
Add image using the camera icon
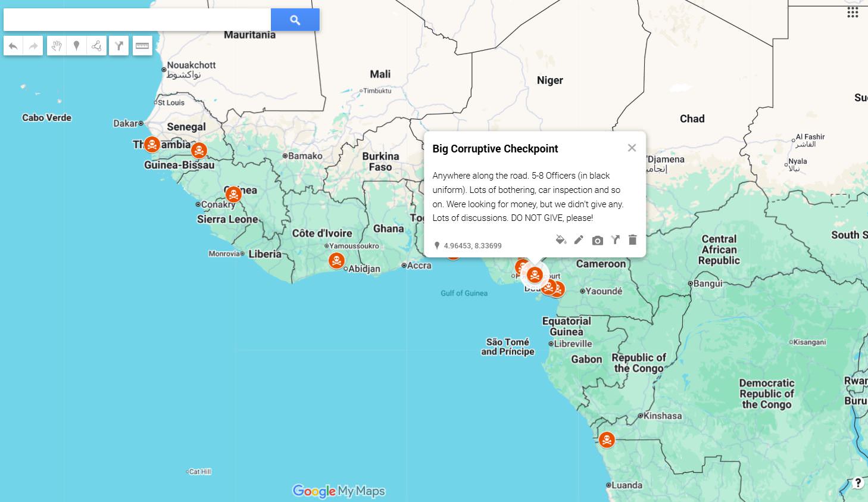pos(597,240)
